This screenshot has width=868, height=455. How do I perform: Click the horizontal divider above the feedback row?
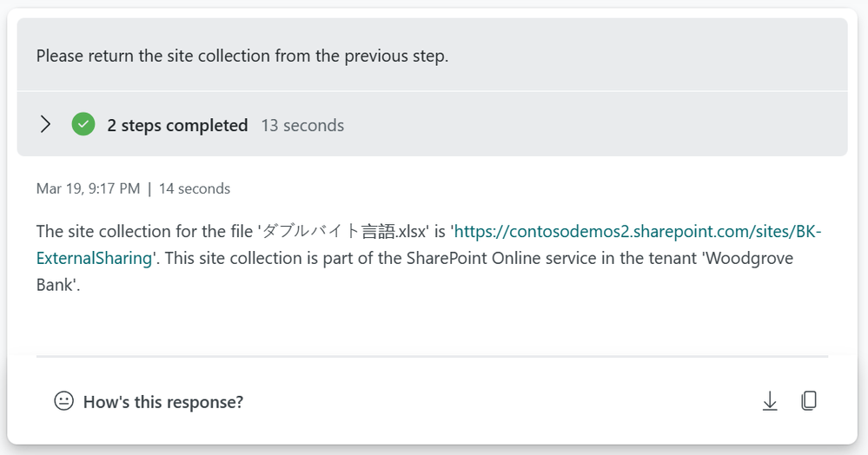pos(433,357)
